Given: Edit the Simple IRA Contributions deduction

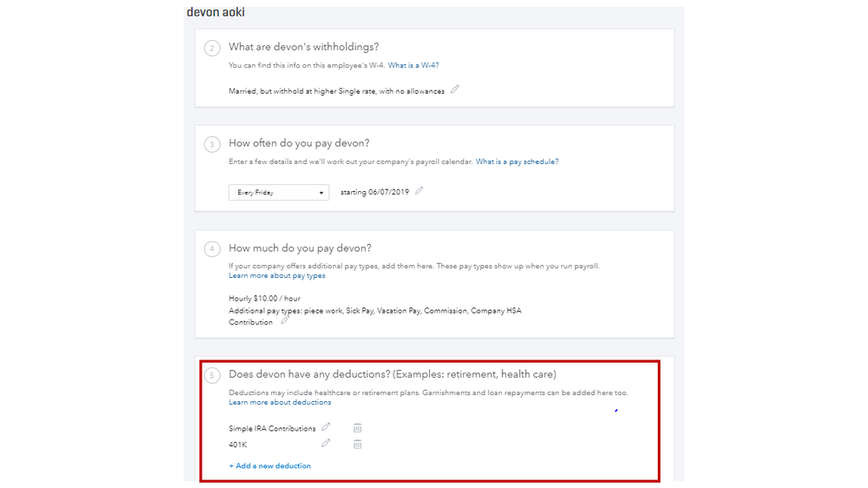Looking at the screenshot, I should pyautogui.click(x=326, y=427).
